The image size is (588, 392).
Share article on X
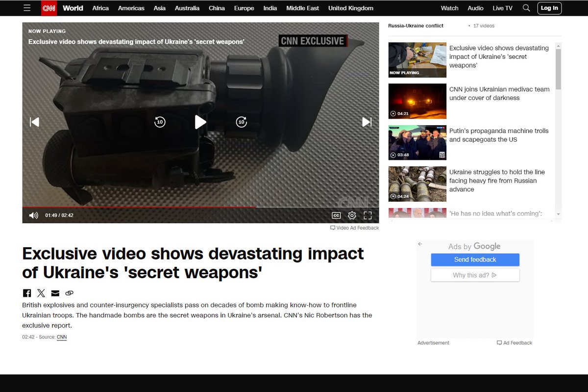pyautogui.click(x=41, y=293)
